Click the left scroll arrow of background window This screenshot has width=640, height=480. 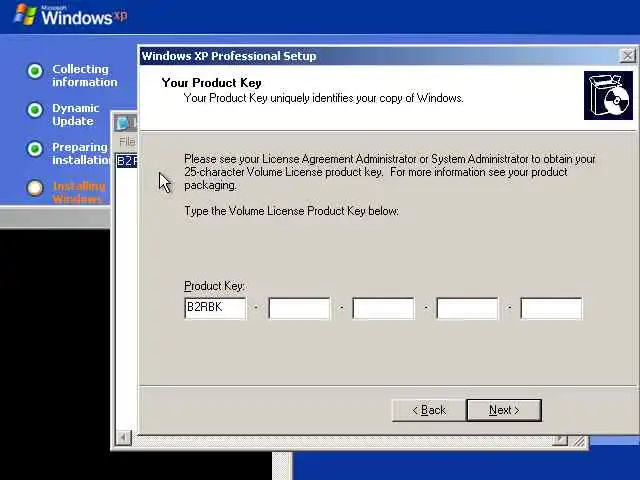[123, 438]
